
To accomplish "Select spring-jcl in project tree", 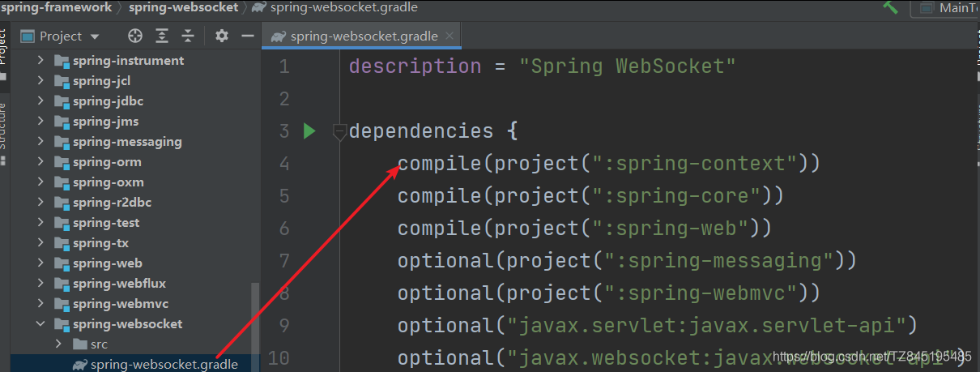I will 101,81.
